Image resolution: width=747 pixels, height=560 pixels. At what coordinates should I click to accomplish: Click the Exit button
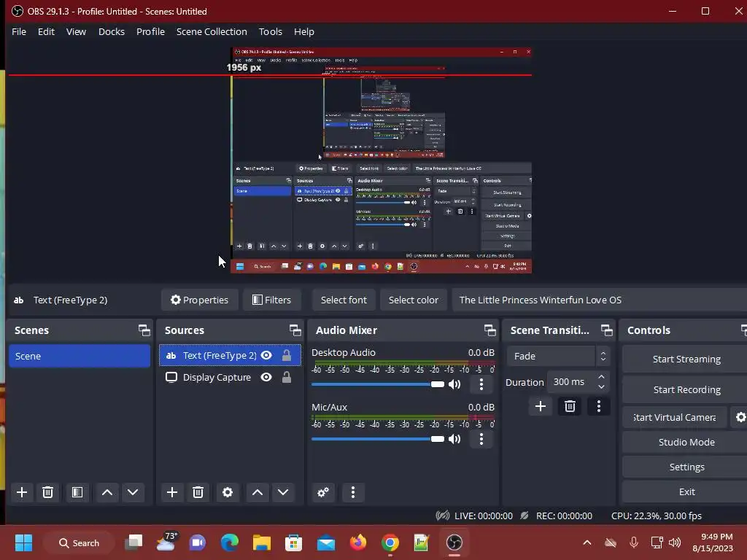[x=686, y=491]
